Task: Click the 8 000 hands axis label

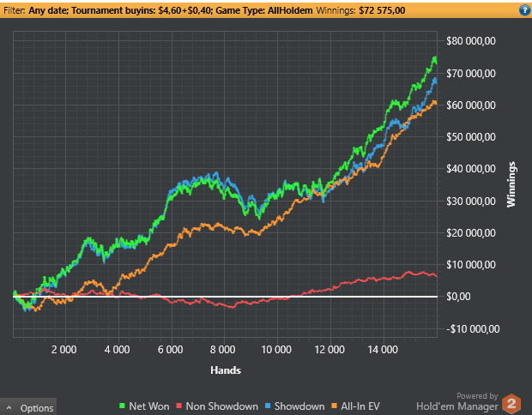Action: click(222, 350)
